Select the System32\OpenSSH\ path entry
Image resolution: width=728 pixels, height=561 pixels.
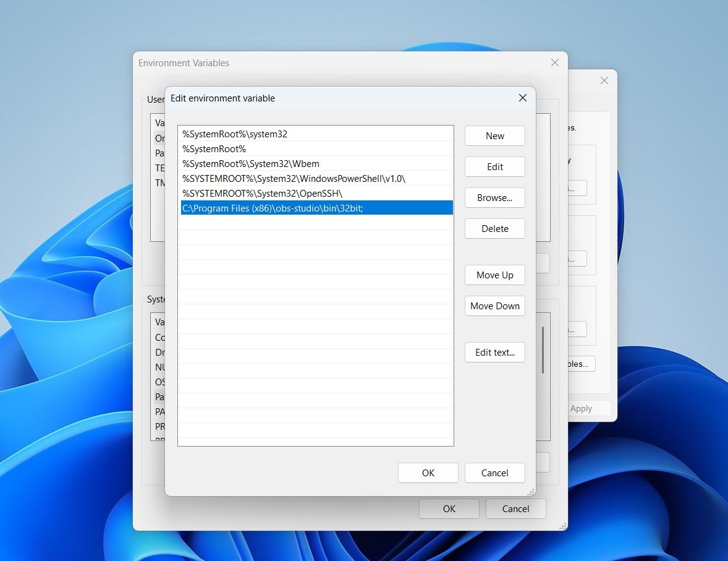[316, 194]
